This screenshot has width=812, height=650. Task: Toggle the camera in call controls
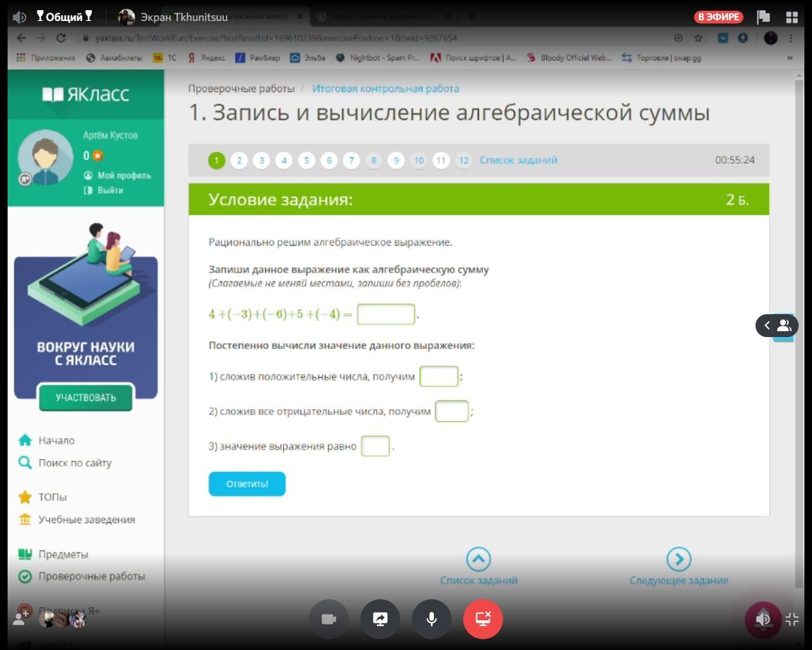pyautogui.click(x=329, y=619)
